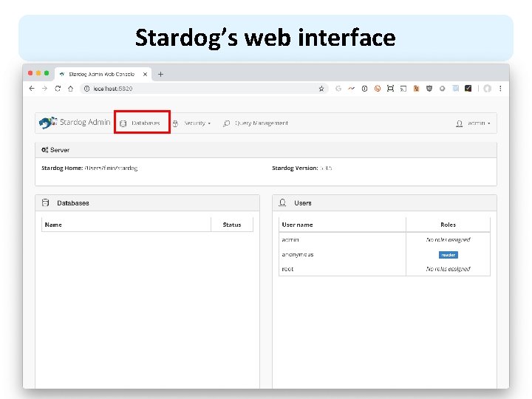
Task: Bookmark this page with star icon
Action: (321, 88)
